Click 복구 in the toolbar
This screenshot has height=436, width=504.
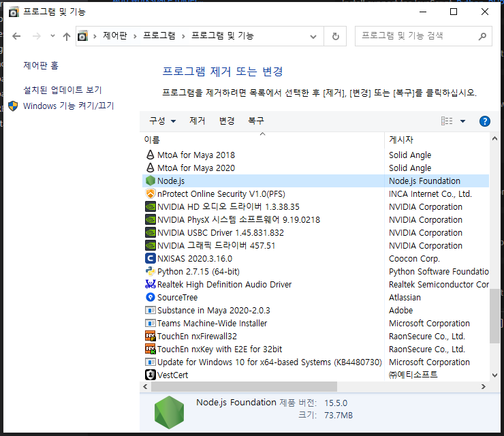point(256,121)
